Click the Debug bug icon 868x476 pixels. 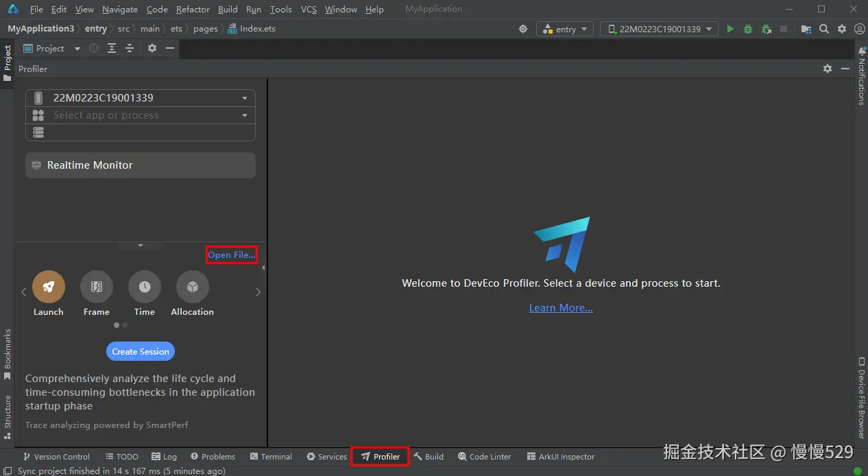coord(748,29)
